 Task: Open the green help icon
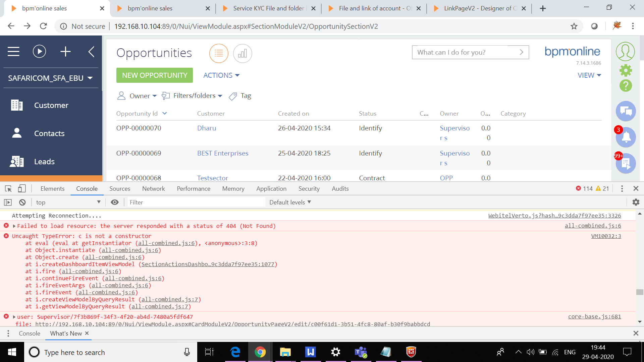tap(626, 85)
